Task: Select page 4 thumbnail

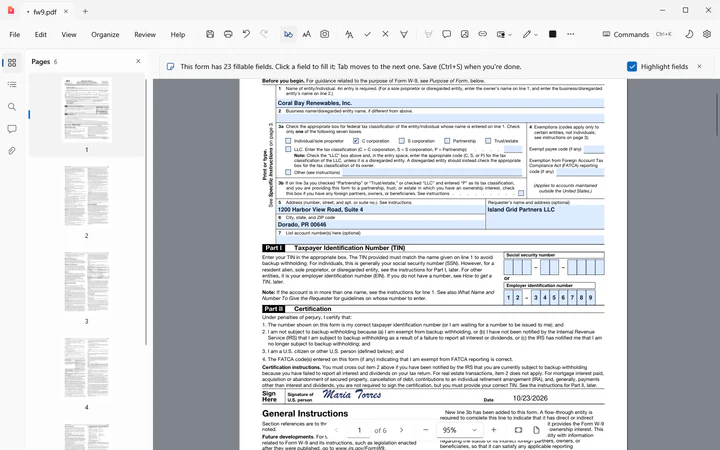Action: click(x=86, y=368)
